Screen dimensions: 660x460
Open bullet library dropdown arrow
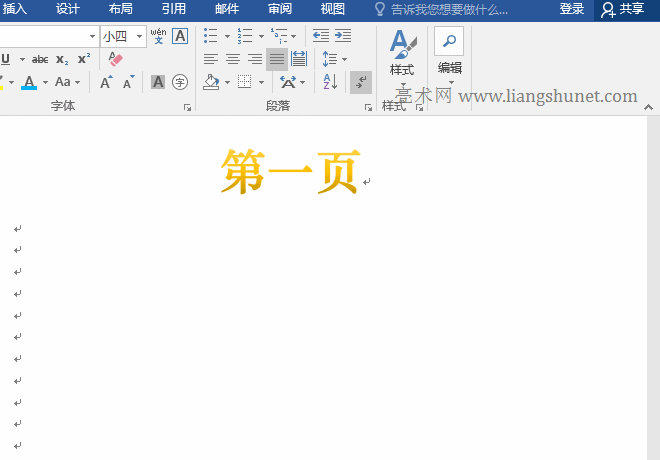(x=227, y=37)
